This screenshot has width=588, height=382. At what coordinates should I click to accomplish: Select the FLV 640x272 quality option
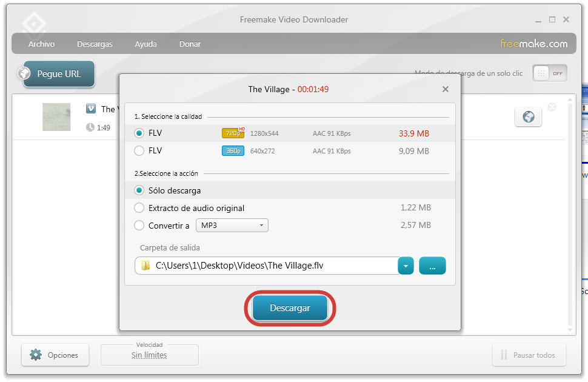(139, 151)
